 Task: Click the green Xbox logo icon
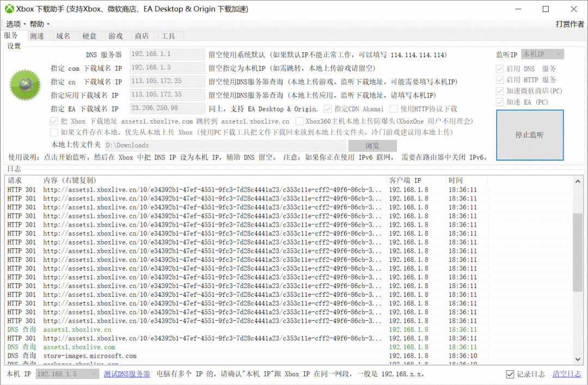[x=25, y=85]
